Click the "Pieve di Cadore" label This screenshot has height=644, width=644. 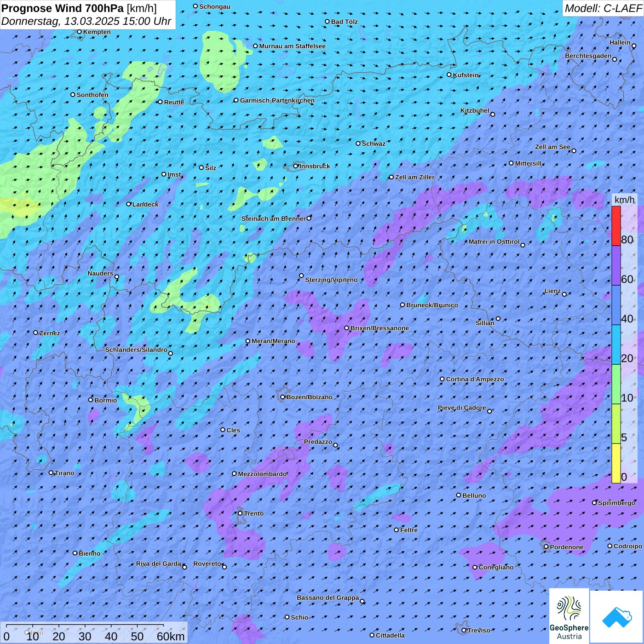click(462, 408)
